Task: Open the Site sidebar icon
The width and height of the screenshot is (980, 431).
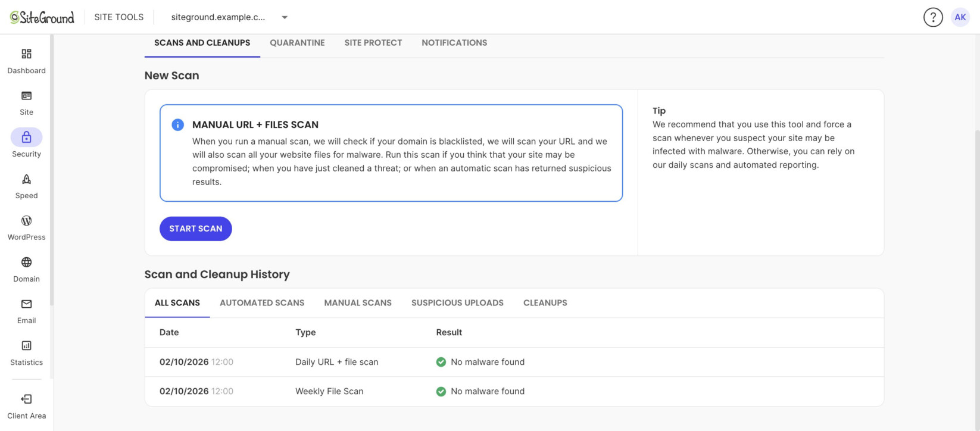Action: tap(26, 96)
